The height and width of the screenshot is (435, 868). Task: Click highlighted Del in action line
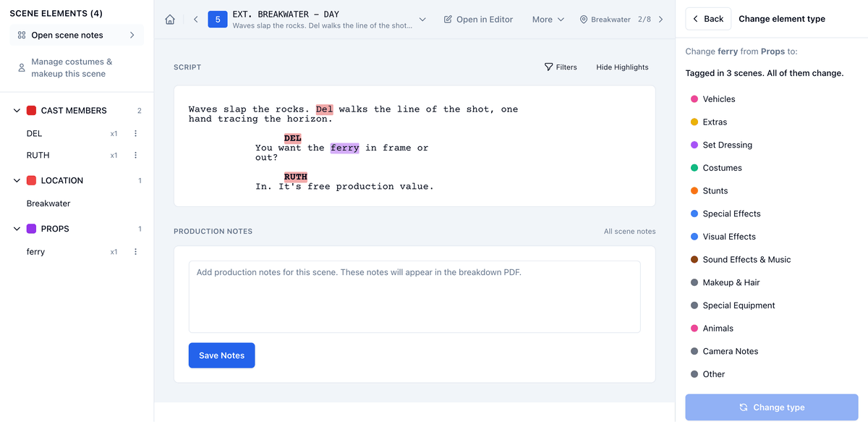(x=325, y=109)
